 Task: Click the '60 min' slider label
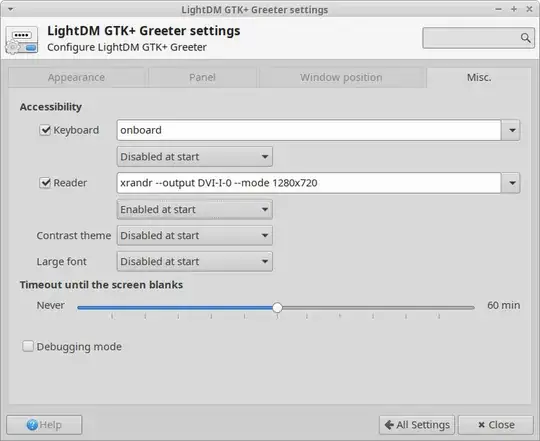[503, 305]
